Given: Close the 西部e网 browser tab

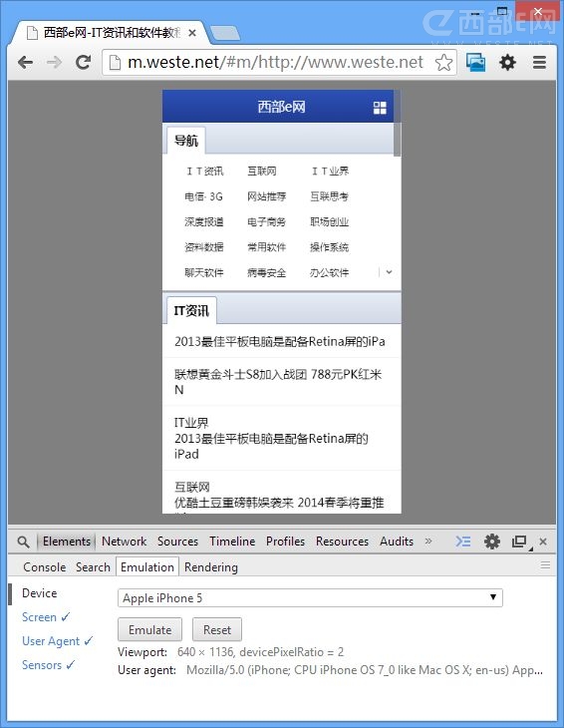Looking at the screenshot, I should (192, 33).
